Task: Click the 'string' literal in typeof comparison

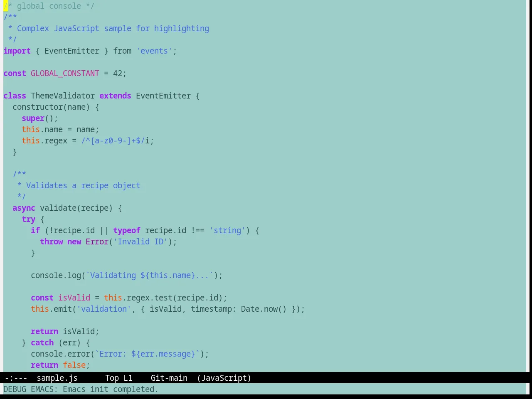Action: [227, 230]
